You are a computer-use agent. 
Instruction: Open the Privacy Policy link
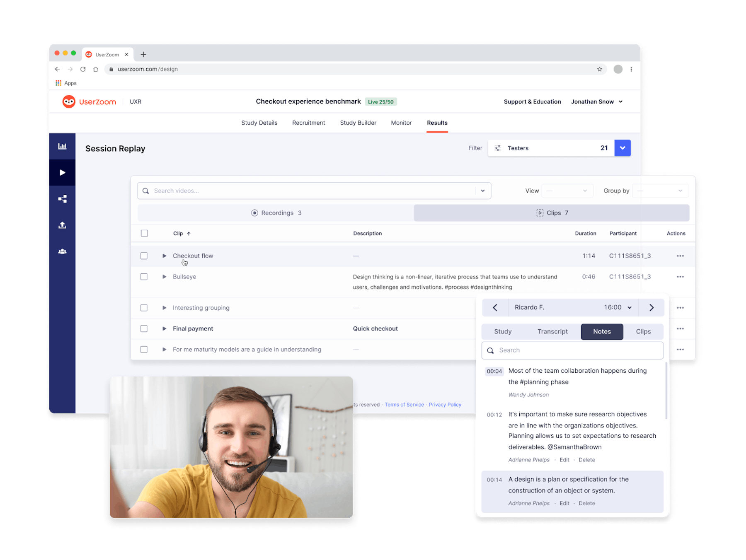(x=445, y=405)
